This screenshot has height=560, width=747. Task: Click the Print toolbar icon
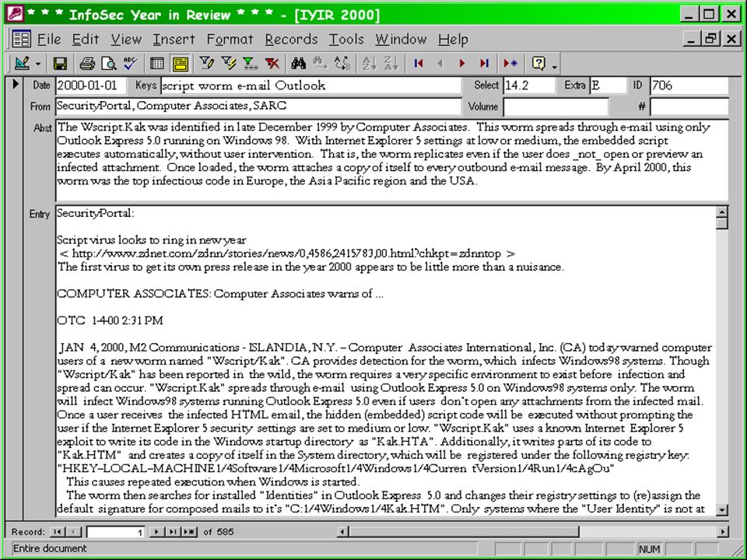tap(87, 63)
